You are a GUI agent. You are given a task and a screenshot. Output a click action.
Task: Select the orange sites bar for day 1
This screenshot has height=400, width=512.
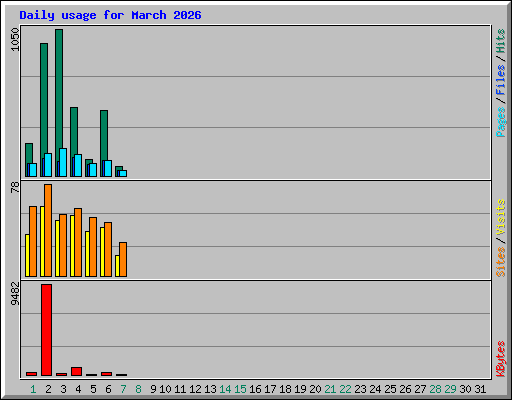(33, 241)
